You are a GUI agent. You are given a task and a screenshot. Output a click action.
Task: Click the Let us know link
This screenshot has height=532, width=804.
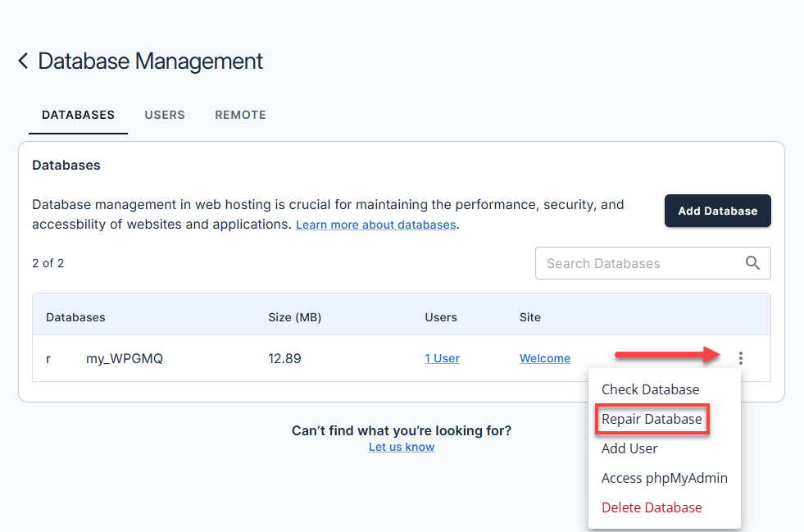point(402,447)
